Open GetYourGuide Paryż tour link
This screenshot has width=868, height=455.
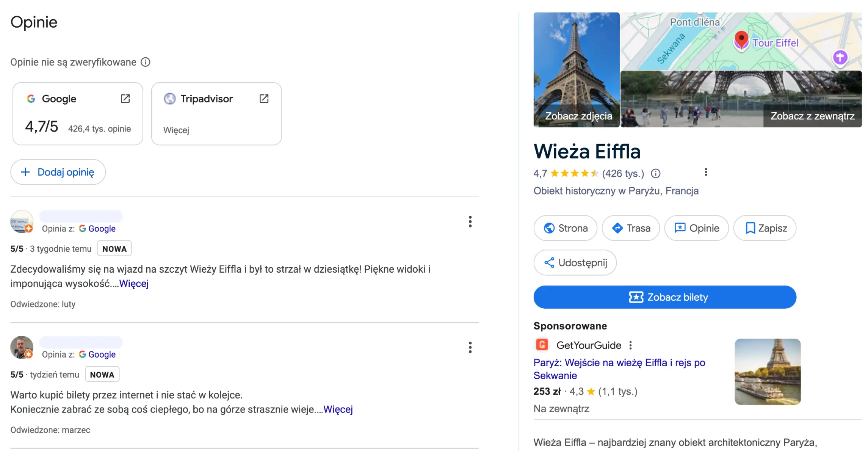619,369
